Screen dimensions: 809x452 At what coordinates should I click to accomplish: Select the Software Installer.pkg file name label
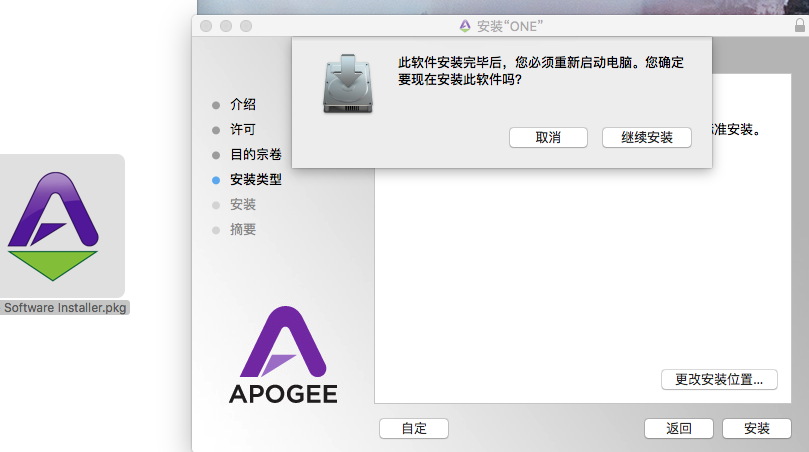pos(66,308)
